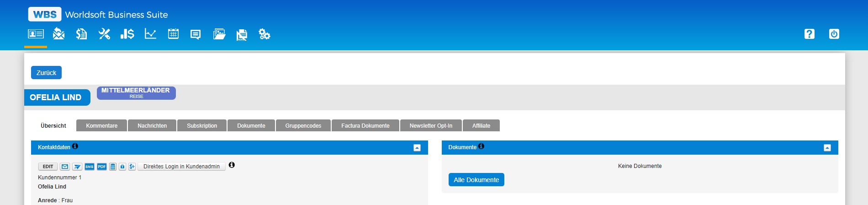The width and height of the screenshot is (868, 205).
Task: Click the padlock icon in Kontaktdaten toolbar
Action: 122,167
